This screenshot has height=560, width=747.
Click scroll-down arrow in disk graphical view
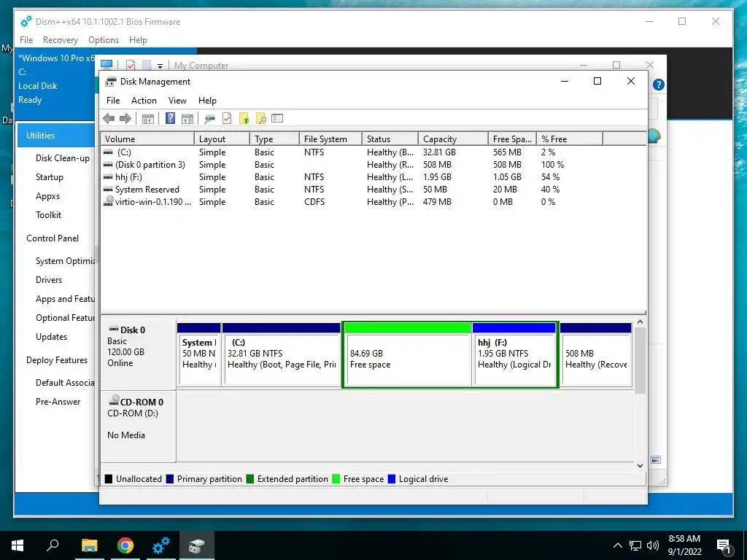pyautogui.click(x=640, y=466)
